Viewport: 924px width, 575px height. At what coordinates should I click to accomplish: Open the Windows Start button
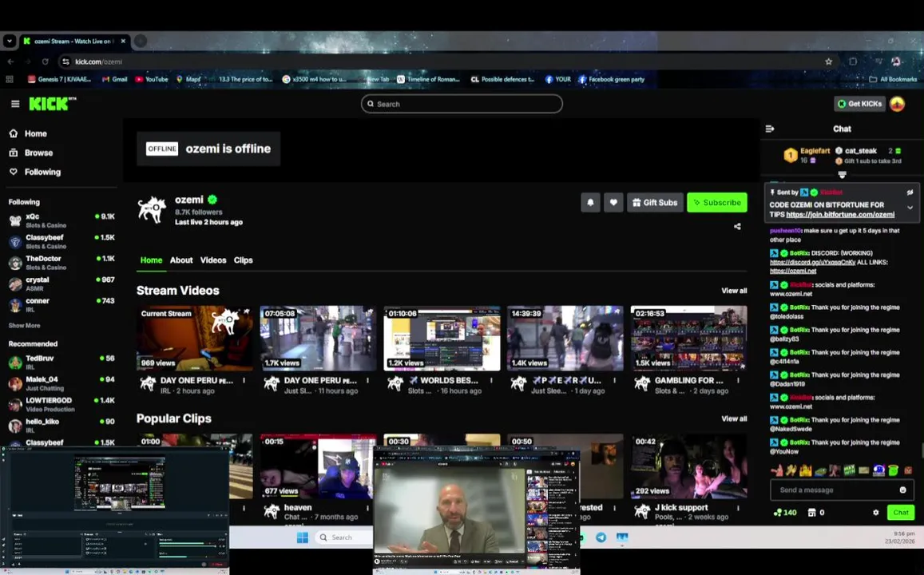tap(303, 537)
